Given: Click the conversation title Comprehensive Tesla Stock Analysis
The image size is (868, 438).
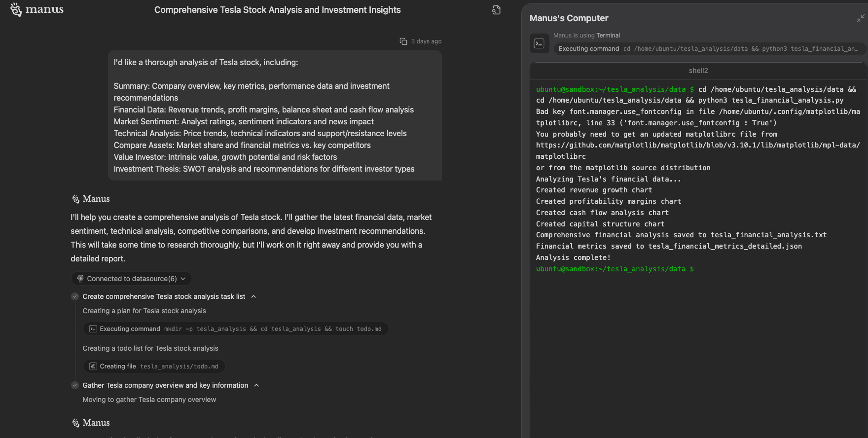Looking at the screenshot, I should [x=277, y=10].
